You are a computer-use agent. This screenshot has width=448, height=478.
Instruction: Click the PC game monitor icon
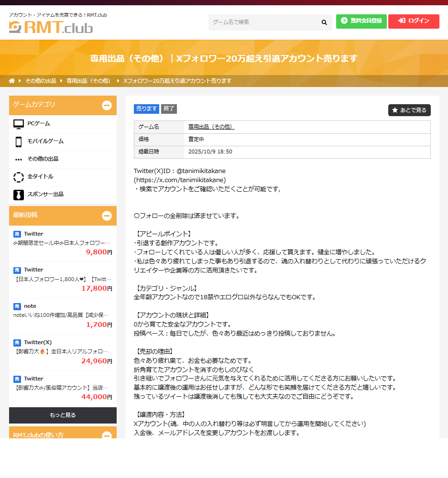click(19, 124)
